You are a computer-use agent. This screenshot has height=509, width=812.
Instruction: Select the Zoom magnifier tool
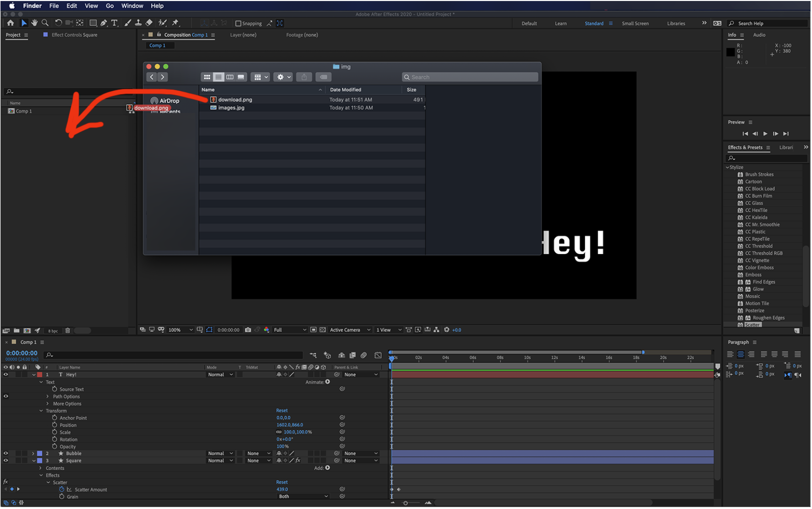[x=45, y=23]
